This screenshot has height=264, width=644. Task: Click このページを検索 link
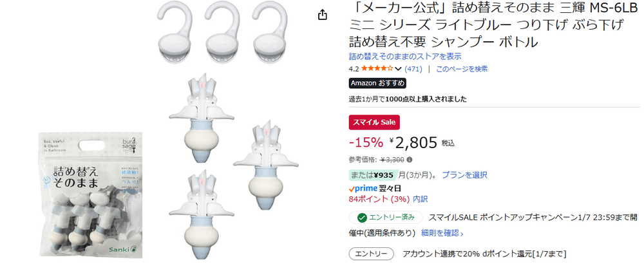(x=462, y=69)
